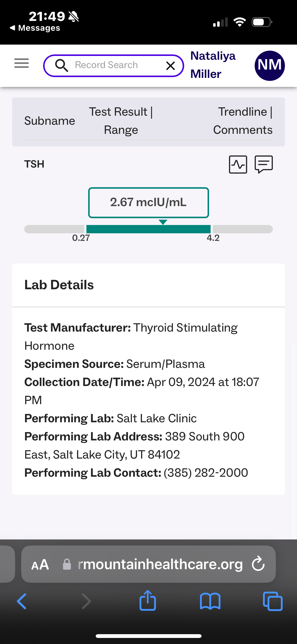
Task: Reload the page in Safari
Action: coord(258,564)
